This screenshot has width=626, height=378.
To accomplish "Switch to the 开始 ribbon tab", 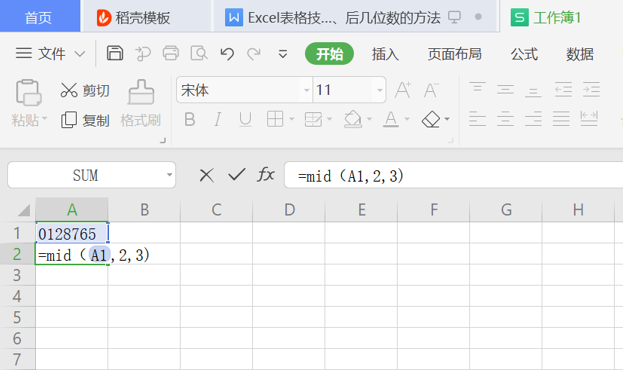I will point(329,53).
